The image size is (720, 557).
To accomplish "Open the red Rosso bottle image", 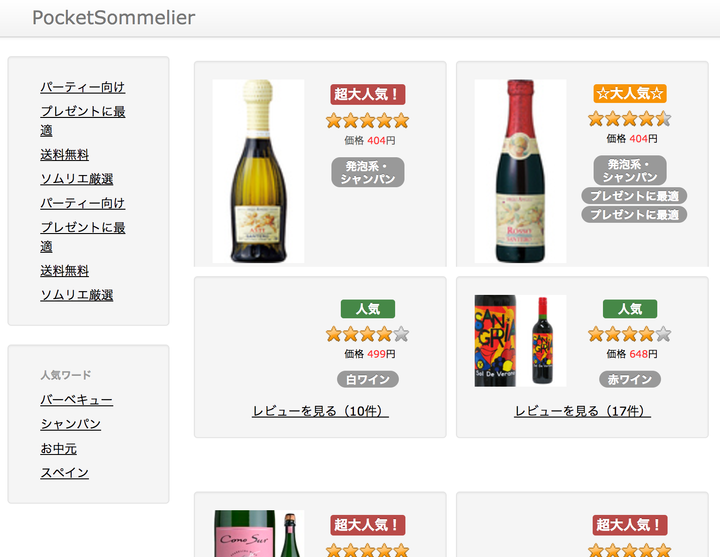I will tap(520, 171).
